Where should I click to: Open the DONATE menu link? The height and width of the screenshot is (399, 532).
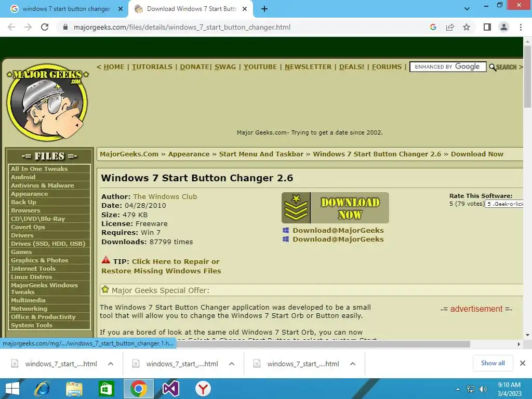pyautogui.click(x=194, y=67)
